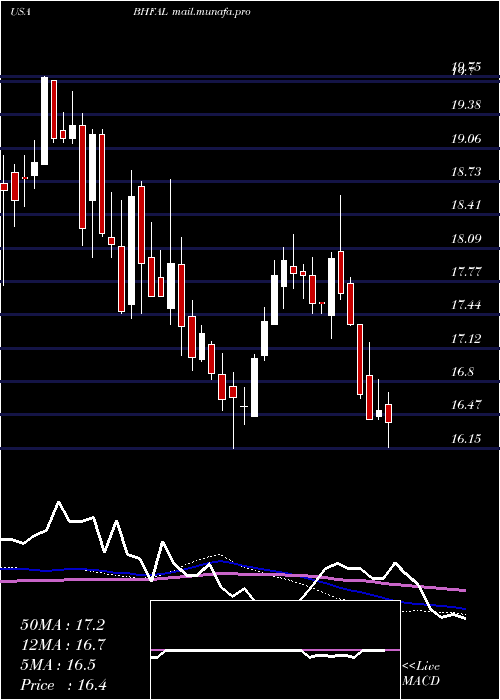
Task: Click the 'Price : 16.4' readout
Action: pos(63,685)
